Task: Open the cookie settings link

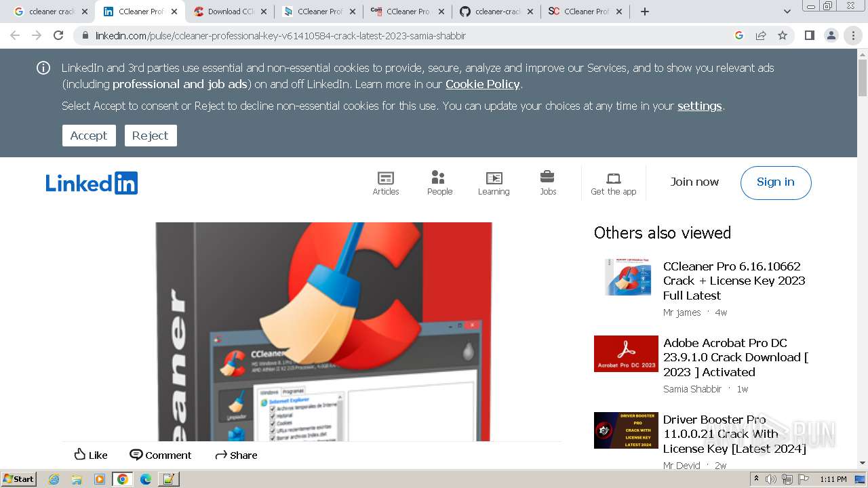Action: click(700, 106)
